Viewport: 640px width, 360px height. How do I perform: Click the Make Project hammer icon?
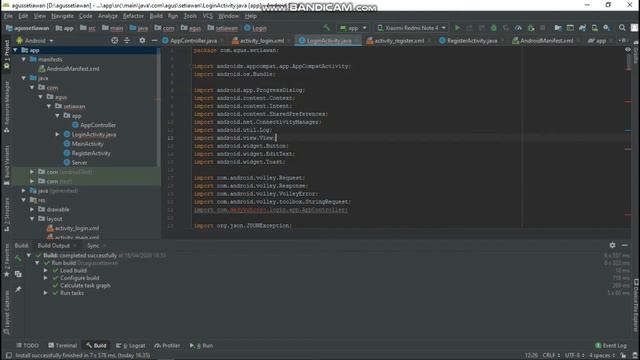[x=327, y=28]
